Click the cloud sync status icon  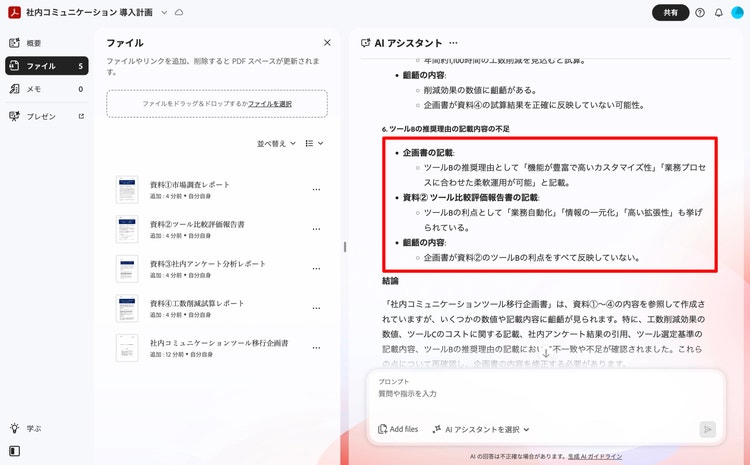point(179,12)
